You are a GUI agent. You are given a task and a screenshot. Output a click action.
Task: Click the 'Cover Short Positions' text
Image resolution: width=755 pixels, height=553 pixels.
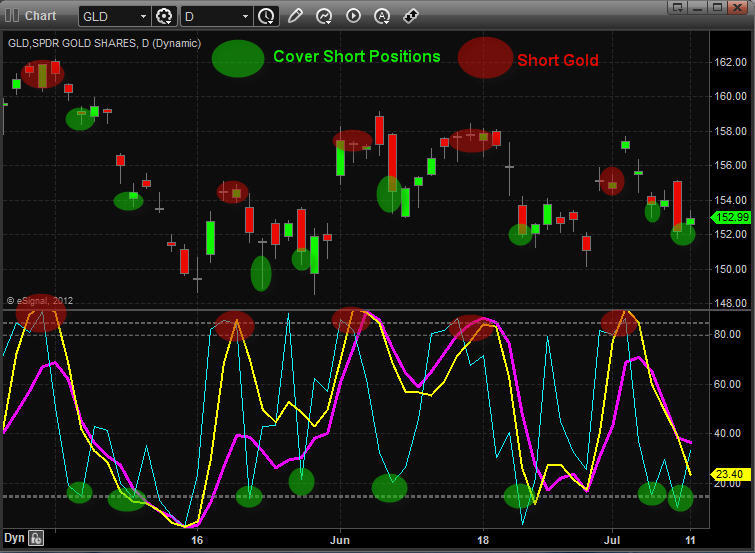pos(356,57)
